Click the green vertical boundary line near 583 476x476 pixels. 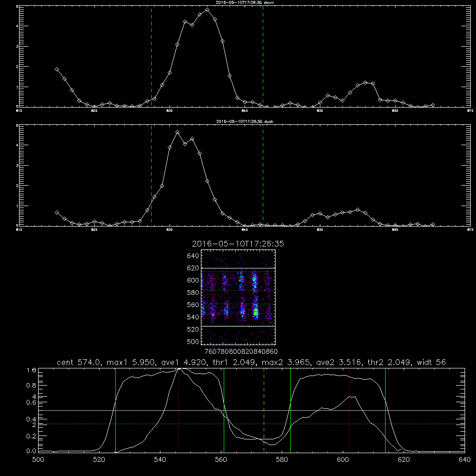tap(290, 410)
